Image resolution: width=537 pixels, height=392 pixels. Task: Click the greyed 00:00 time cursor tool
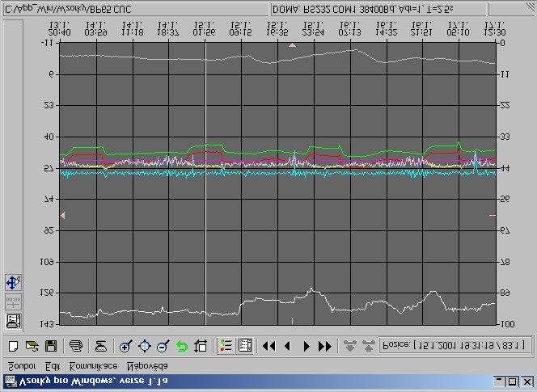pyautogui.click(x=14, y=302)
